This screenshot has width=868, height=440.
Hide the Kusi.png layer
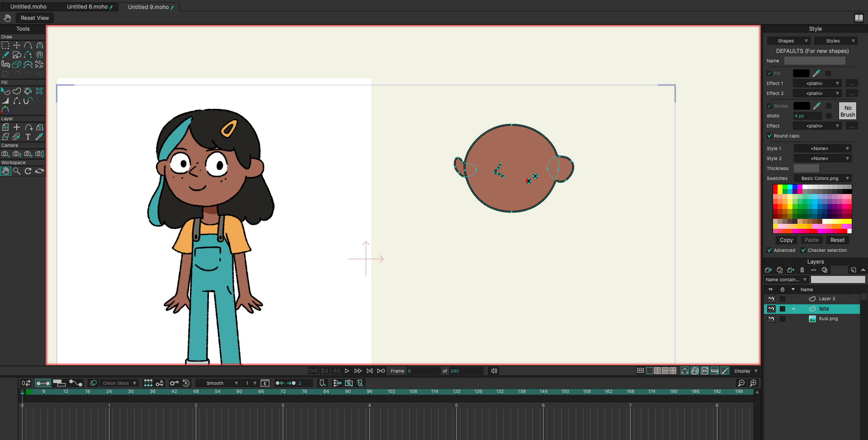(771, 319)
